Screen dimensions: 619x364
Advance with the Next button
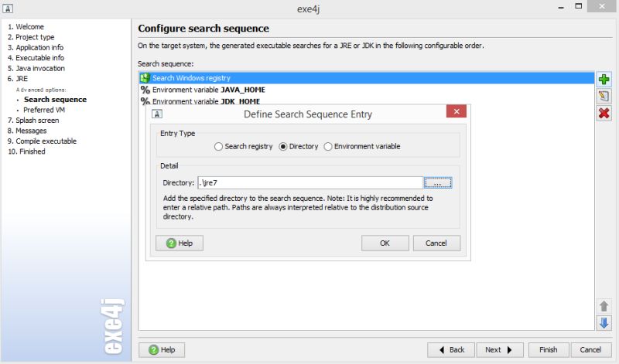[x=499, y=350]
